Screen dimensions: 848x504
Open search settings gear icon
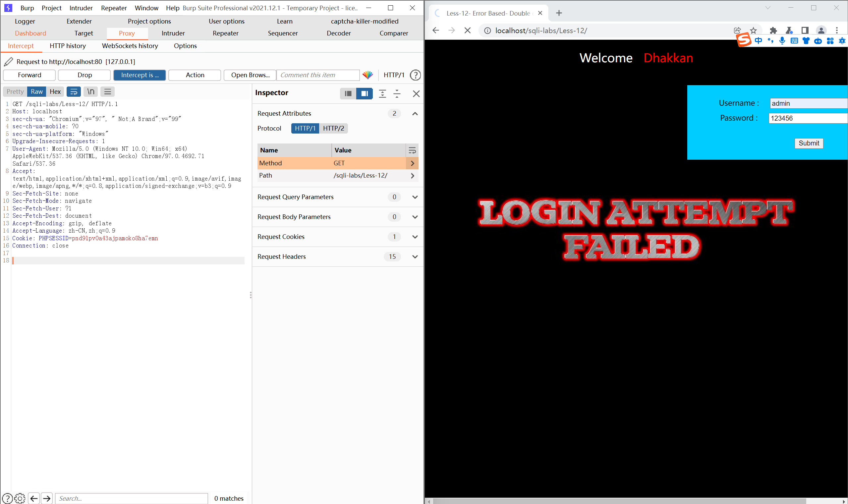20,498
